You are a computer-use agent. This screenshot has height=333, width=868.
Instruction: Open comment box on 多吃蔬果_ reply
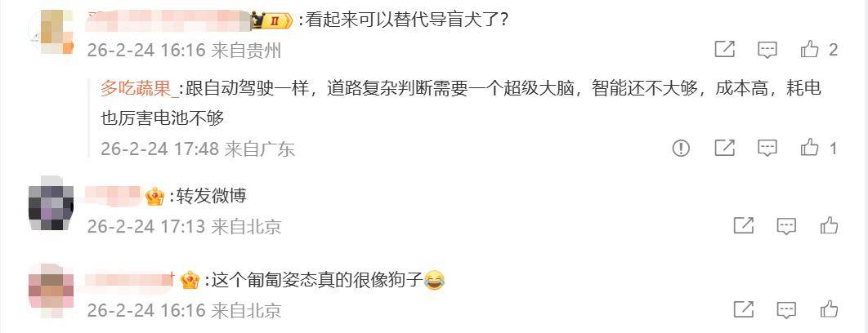pos(767,148)
